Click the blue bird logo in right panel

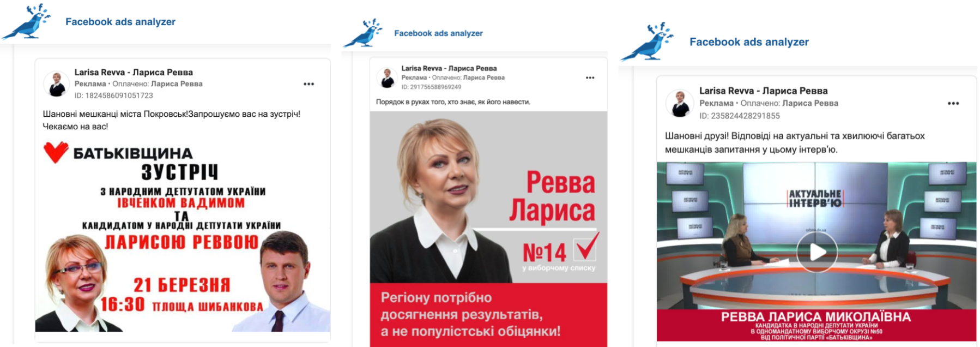click(x=647, y=41)
